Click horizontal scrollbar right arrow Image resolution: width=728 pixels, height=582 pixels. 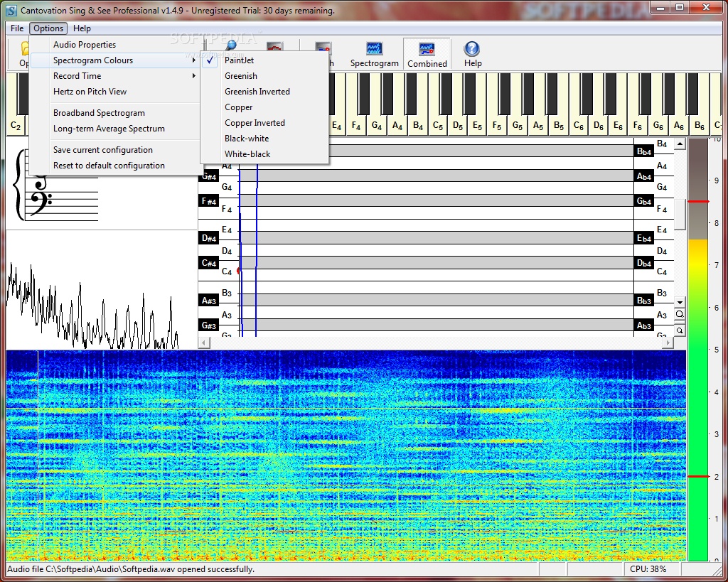click(667, 343)
